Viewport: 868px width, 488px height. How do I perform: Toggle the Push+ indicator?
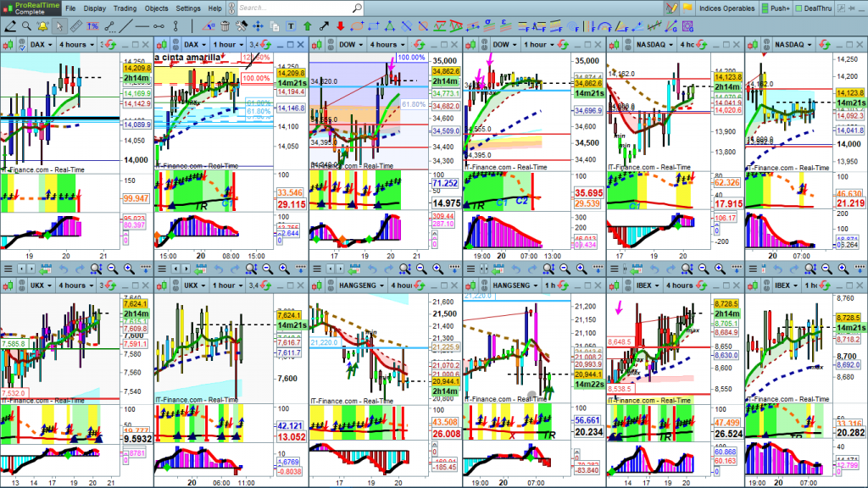pyautogui.click(x=774, y=8)
